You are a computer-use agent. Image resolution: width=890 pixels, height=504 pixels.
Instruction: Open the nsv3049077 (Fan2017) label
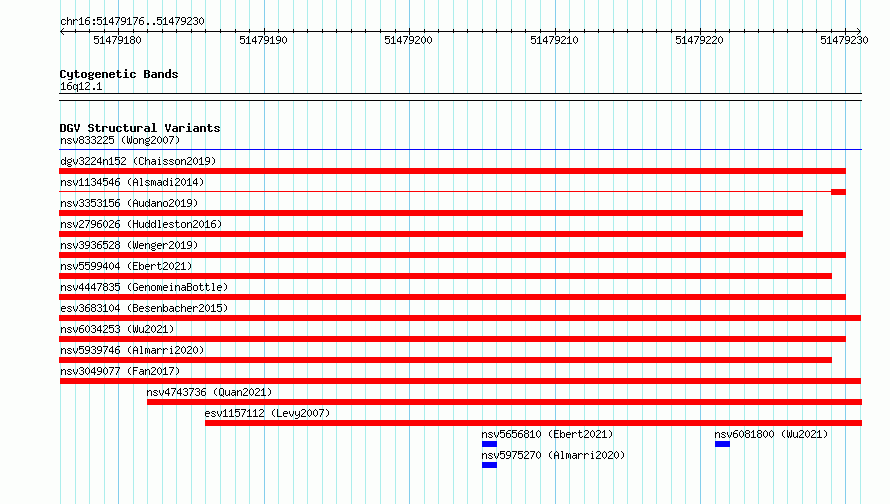(x=120, y=371)
